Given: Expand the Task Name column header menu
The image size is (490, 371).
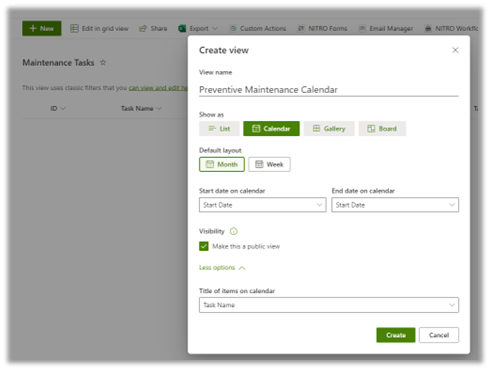Looking at the screenshot, I should point(141,108).
